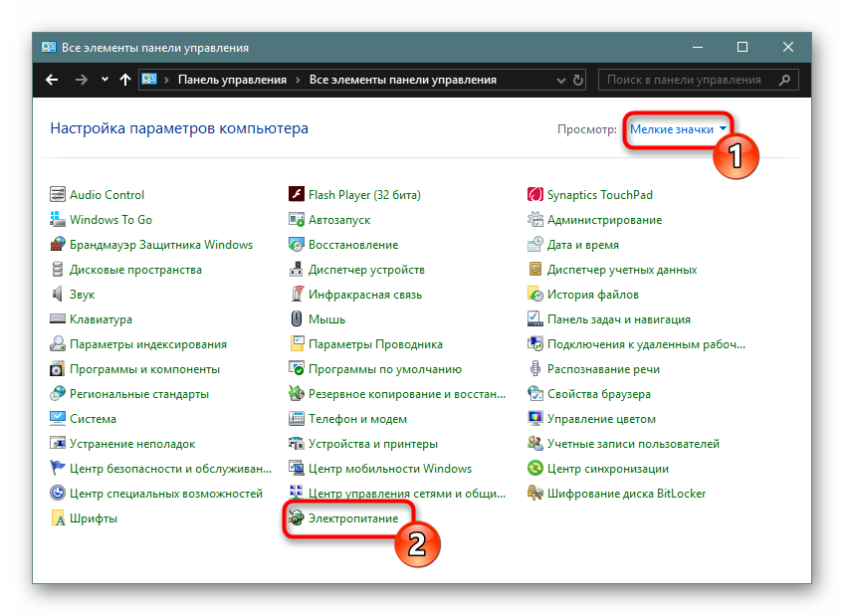Open Свойства браузера
The width and height of the screenshot is (844, 616).
(x=598, y=393)
